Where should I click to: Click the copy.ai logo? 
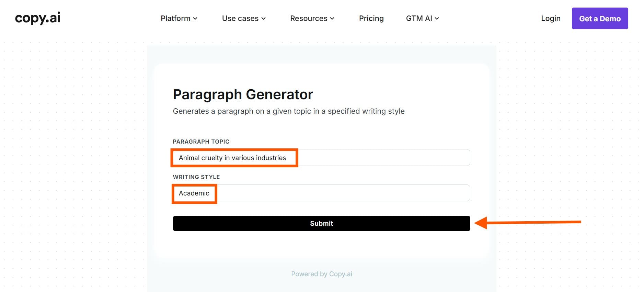click(x=38, y=18)
